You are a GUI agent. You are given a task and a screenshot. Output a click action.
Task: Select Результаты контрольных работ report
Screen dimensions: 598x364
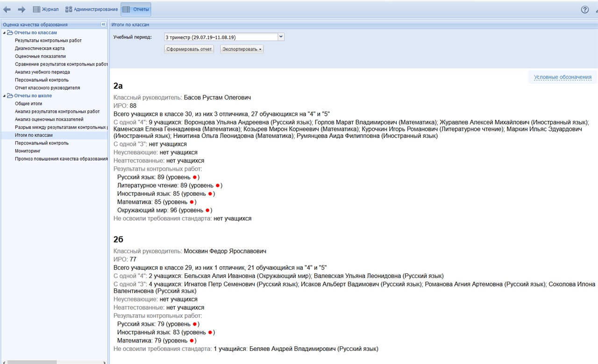click(48, 41)
